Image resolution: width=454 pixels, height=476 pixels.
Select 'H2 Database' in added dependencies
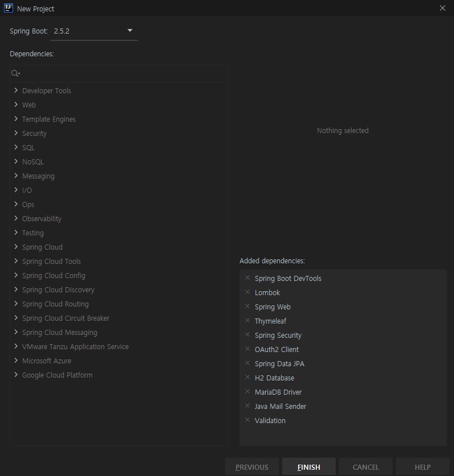point(275,378)
